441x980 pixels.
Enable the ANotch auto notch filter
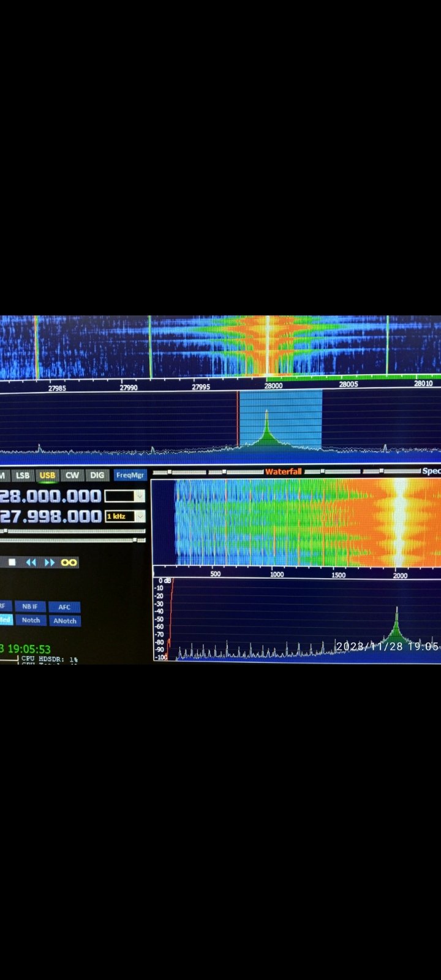point(64,620)
